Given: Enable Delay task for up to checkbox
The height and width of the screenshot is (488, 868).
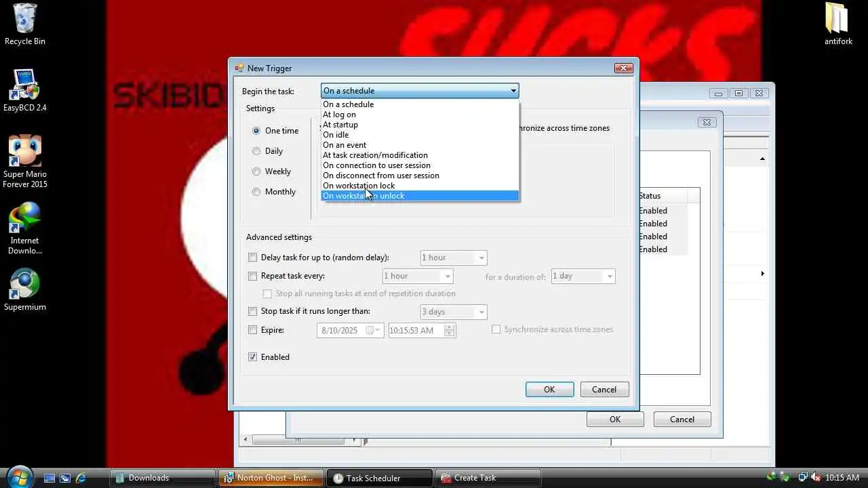Looking at the screenshot, I should pos(253,258).
